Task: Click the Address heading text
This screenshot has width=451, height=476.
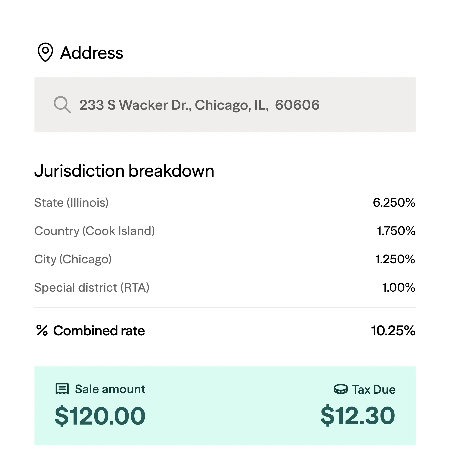Action: [x=91, y=53]
